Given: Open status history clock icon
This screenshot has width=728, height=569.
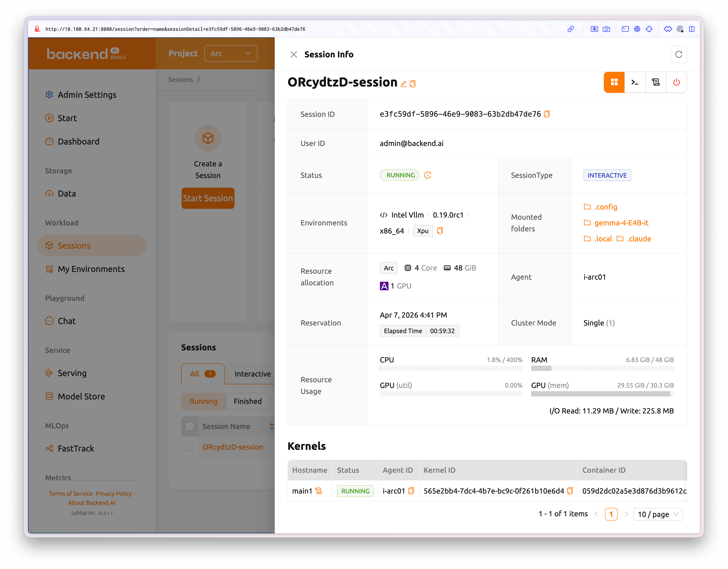Looking at the screenshot, I should 428,175.
